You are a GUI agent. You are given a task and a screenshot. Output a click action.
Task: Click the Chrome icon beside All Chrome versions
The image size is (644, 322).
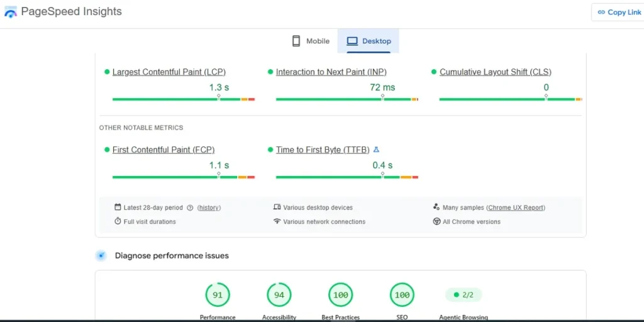(436, 221)
